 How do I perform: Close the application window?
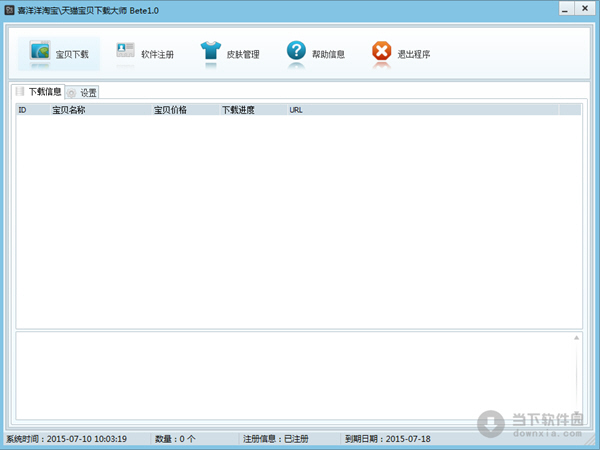[x=585, y=8]
